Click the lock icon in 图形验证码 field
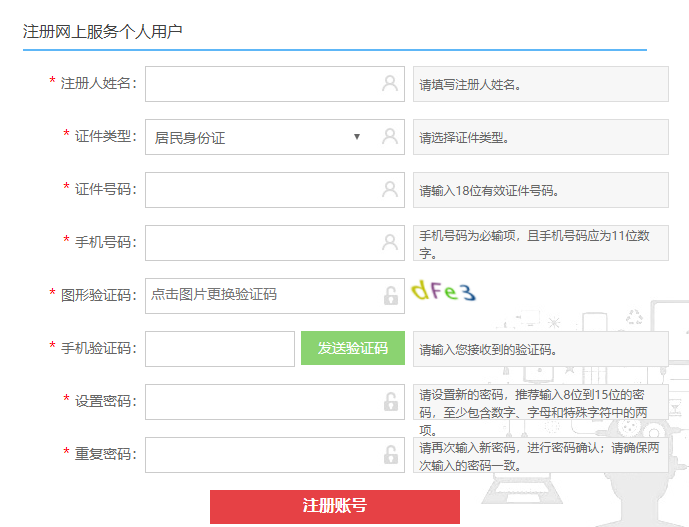Image resolution: width=689 pixels, height=527 pixels. coord(390,296)
